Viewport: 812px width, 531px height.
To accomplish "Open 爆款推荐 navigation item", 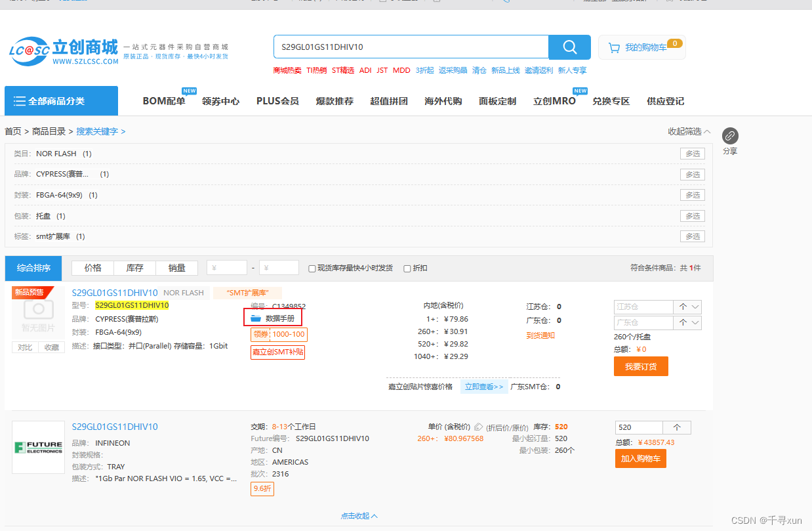I will 335,101.
